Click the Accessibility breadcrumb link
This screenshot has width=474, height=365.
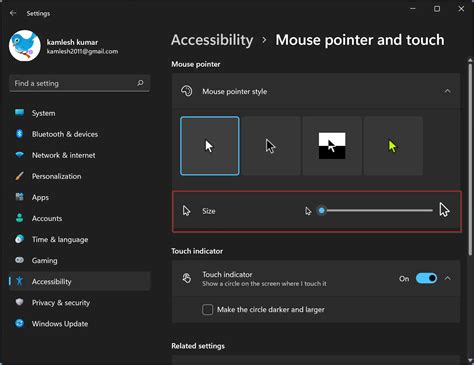pos(212,40)
